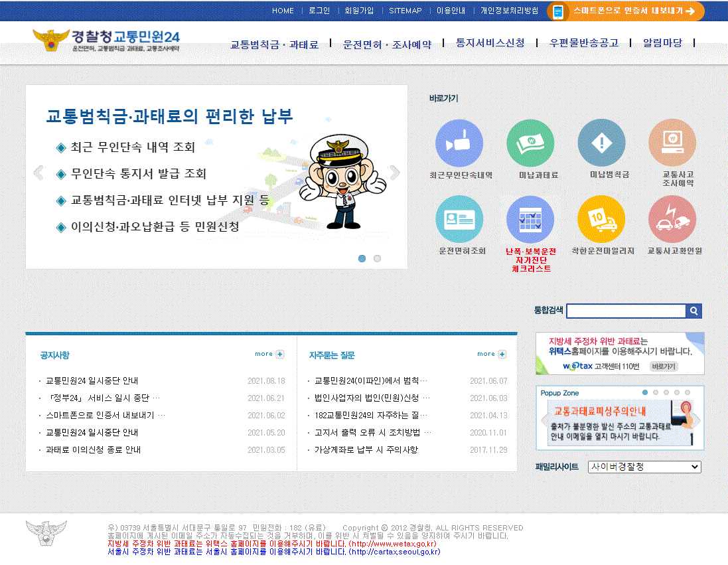The width and height of the screenshot is (728, 565).
Task: Open the 패밀리사이트 dropdown showing 사이버경찰청
Action: pos(644,467)
